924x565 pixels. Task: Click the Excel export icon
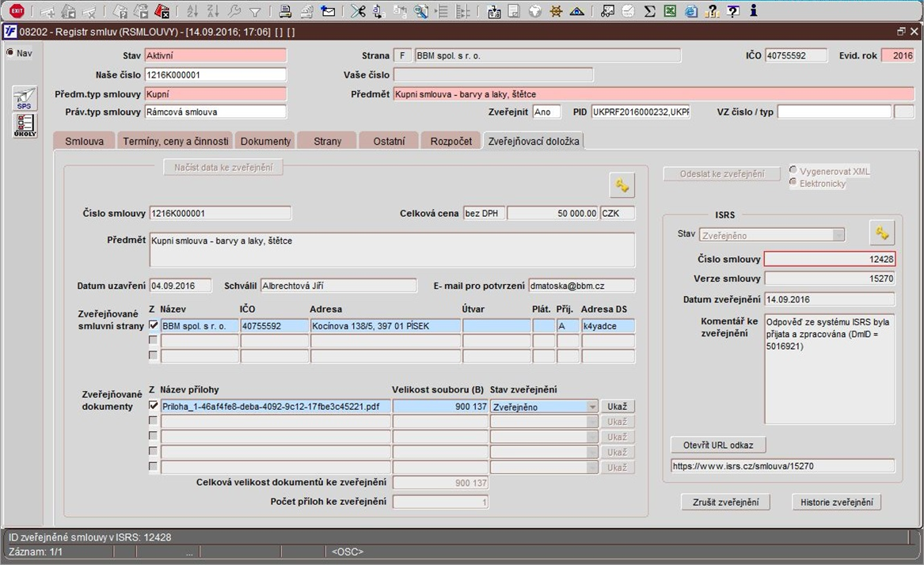(670, 10)
